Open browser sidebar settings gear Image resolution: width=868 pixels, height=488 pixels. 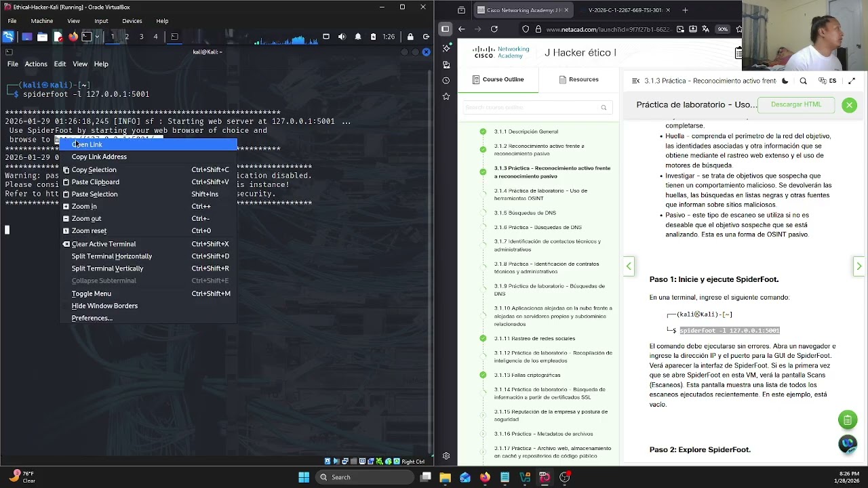click(446, 456)
